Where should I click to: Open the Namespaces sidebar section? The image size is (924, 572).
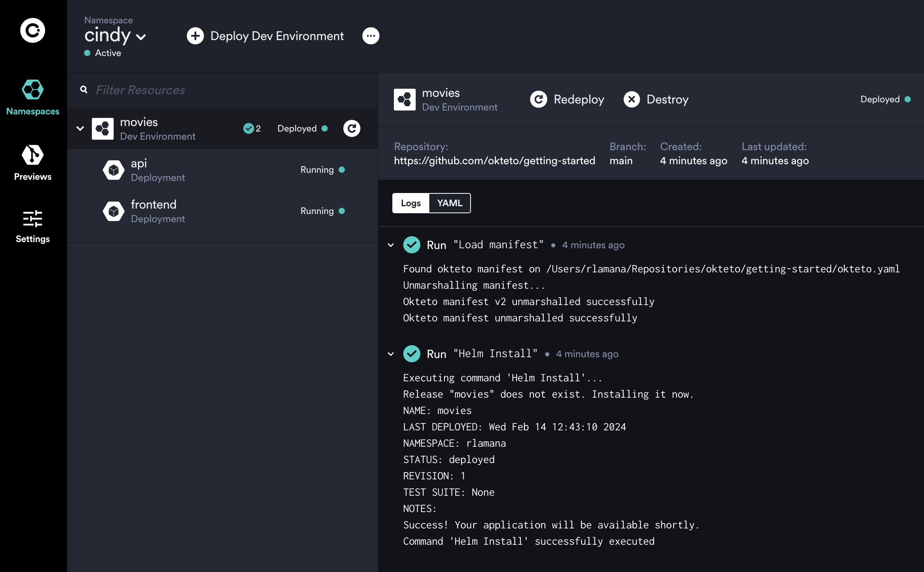(33, 97)
